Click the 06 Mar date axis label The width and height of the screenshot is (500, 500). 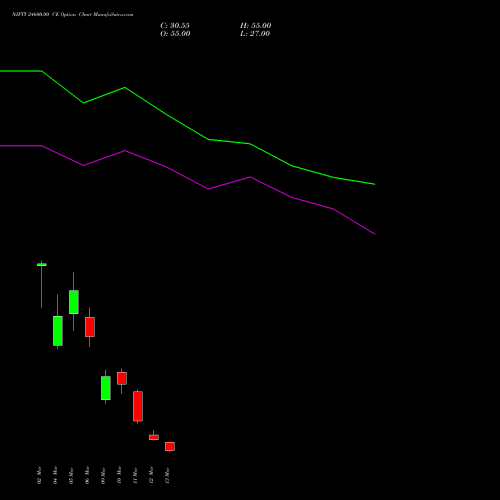[x=87, y=475]
